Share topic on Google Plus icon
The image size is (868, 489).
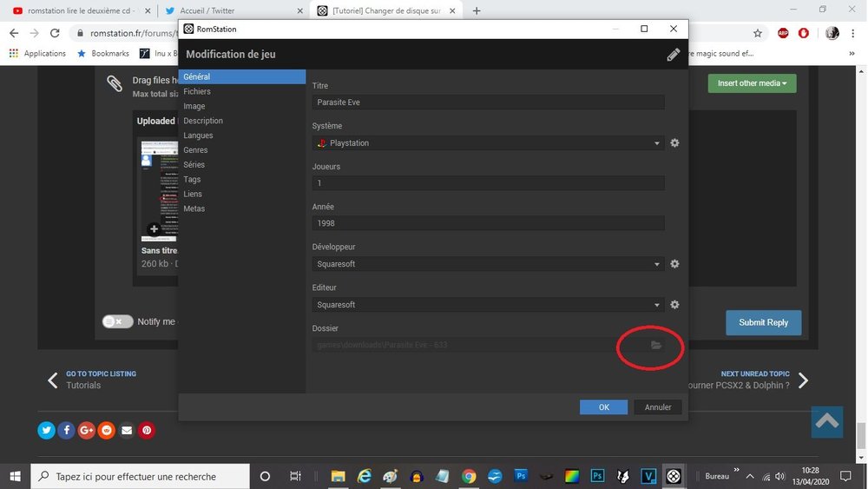pos(86,430)
